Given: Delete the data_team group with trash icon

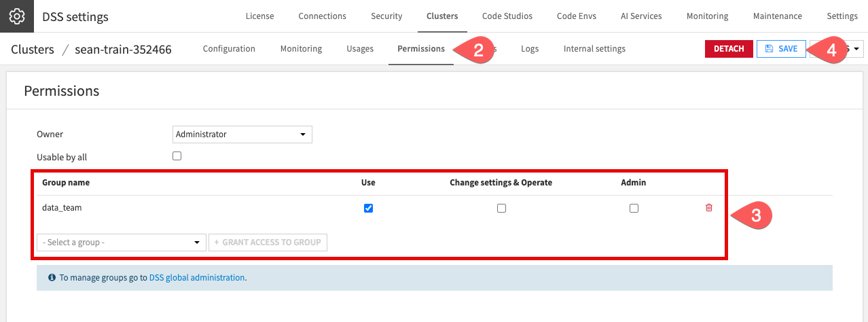Looking at the screenshot, I should coord(709,208).
